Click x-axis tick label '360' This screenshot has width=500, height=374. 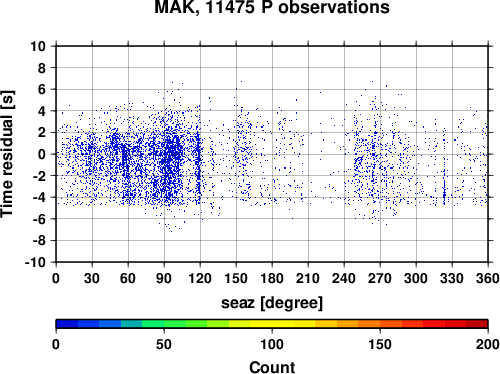coord(487,278)
